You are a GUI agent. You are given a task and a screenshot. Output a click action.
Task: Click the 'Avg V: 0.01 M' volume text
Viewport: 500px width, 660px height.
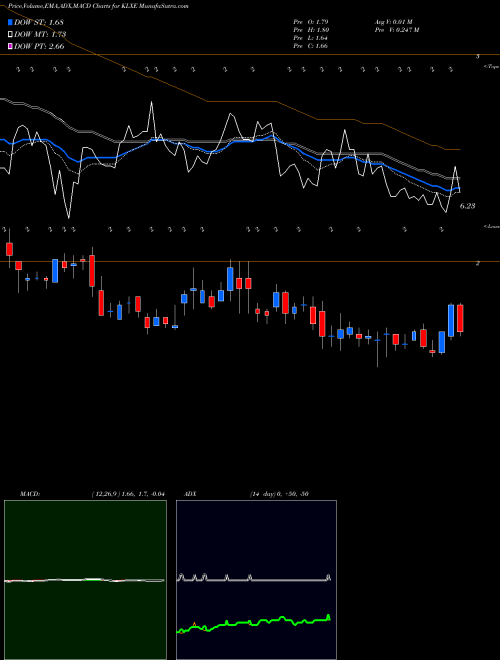point(394,22)
